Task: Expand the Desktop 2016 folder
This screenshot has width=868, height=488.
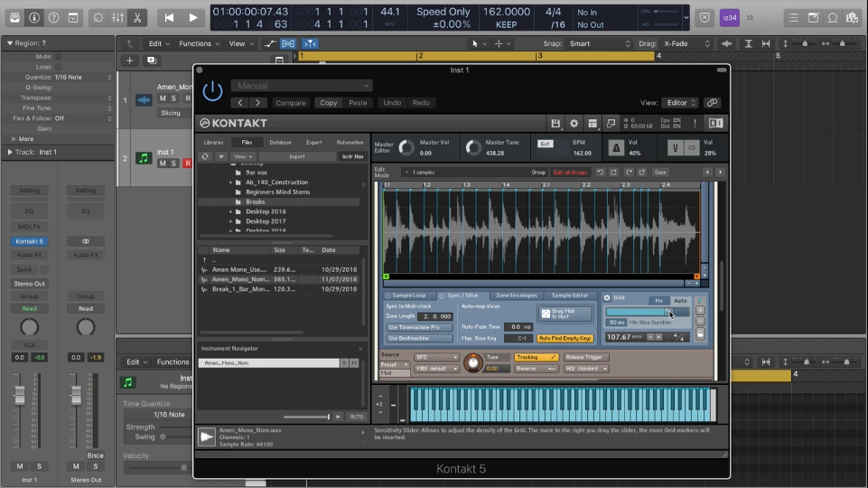Action: 231,211
